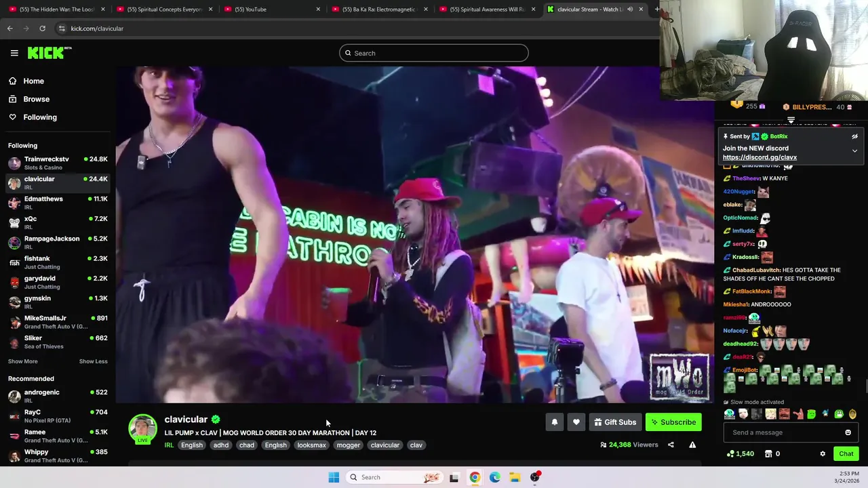Image resolution: width=868 pixels, height=488 pixels.
Task: Click the green Subscribe button
Action: coord(673,422)
